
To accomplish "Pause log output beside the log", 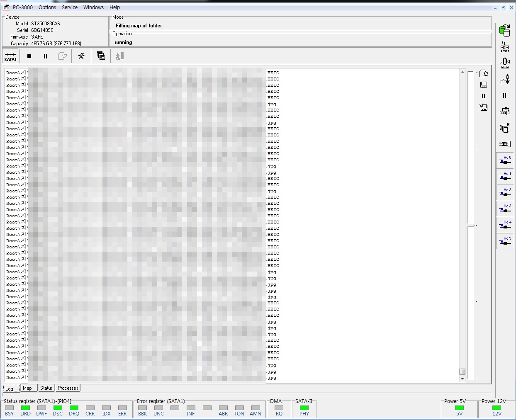I will [483, 96].
